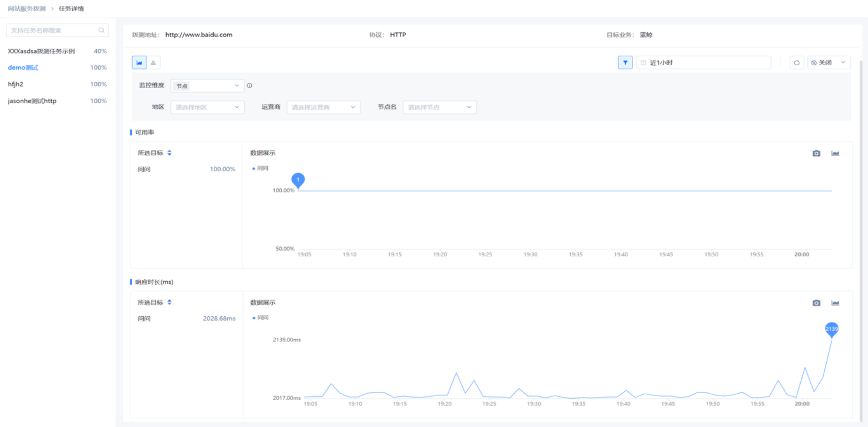The width and height of the screenshot is (868, 427).
Task: Select the chart view toggle icon
Action: pyautogui.click(x=139, y=62)
